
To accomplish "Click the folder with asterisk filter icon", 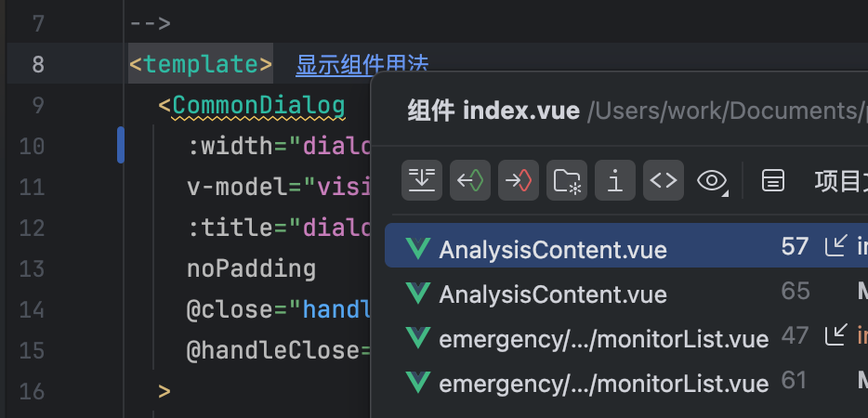I will (x=567, y=180).
